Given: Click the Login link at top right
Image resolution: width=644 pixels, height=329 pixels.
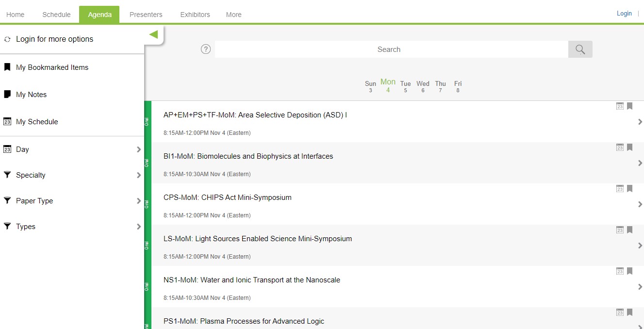Looking at the screenshot, I should click(624, 14).
